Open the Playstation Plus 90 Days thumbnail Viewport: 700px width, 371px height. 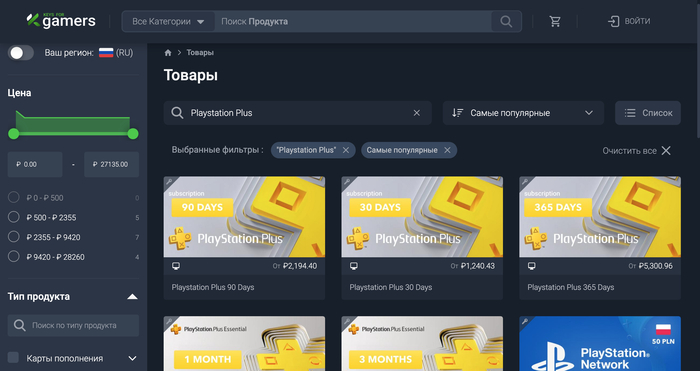(x=244, y=217)
